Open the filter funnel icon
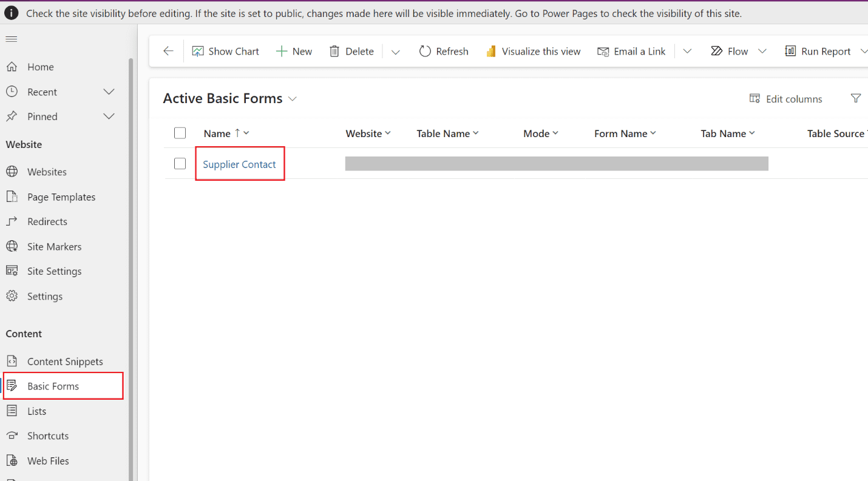The image size is (868, 481). (x=856, y=98)
